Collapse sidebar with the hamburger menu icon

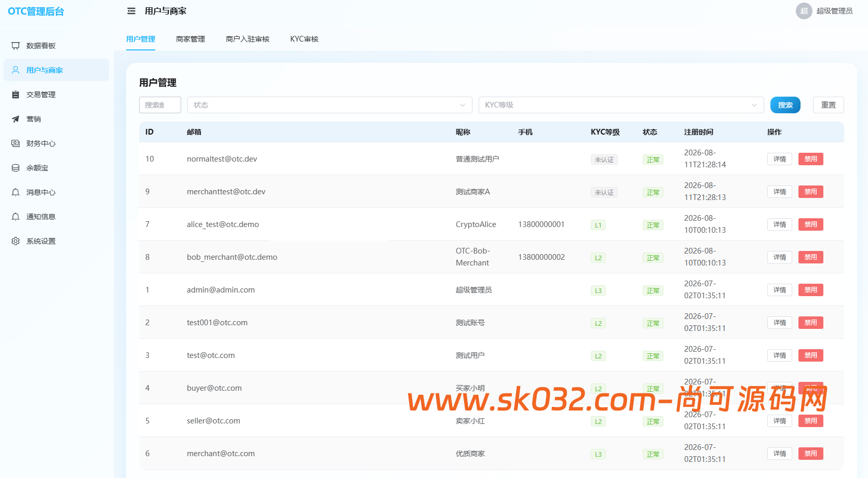(131, 11)
